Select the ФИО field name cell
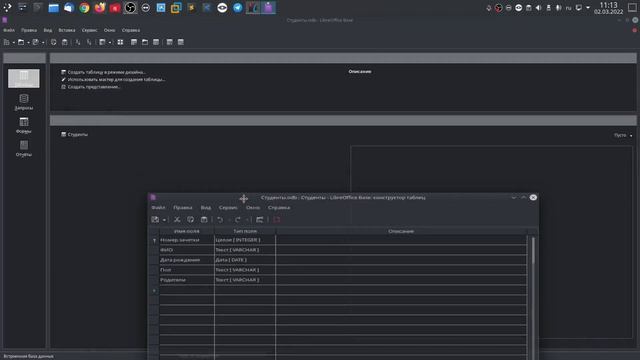The width and height of the screenshot is (640, 360). point(187,250)
